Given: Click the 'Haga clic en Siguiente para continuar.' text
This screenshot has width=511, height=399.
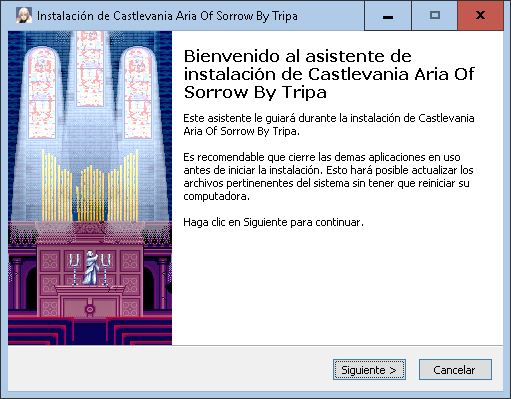Looking at the screenshot, I should (x=273, y=222).
